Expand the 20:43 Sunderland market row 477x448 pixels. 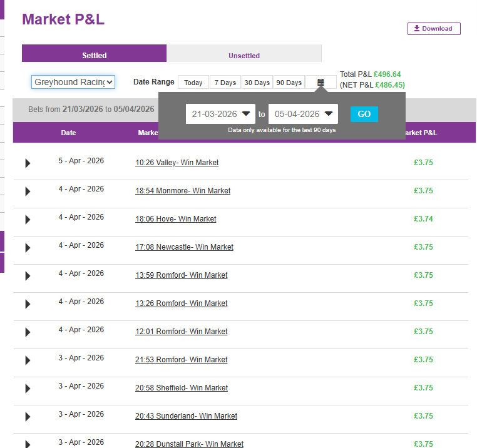click(28, 417)
